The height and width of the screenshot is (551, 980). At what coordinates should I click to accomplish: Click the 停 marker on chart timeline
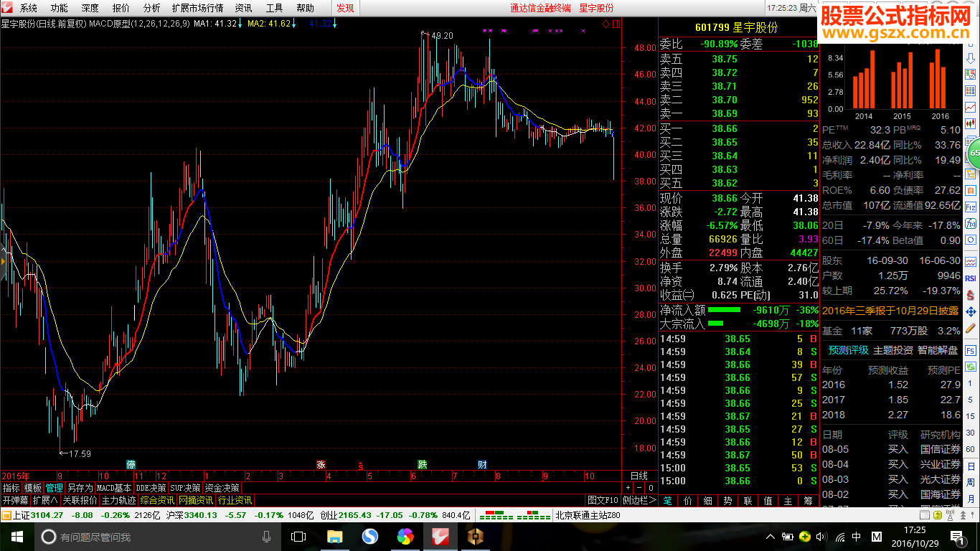pos(131,464)
